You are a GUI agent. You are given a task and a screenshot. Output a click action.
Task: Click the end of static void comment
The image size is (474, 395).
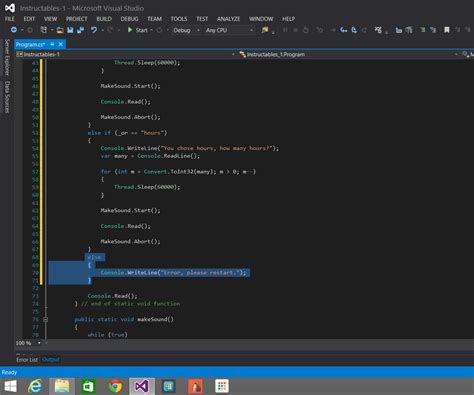[130, 304]
